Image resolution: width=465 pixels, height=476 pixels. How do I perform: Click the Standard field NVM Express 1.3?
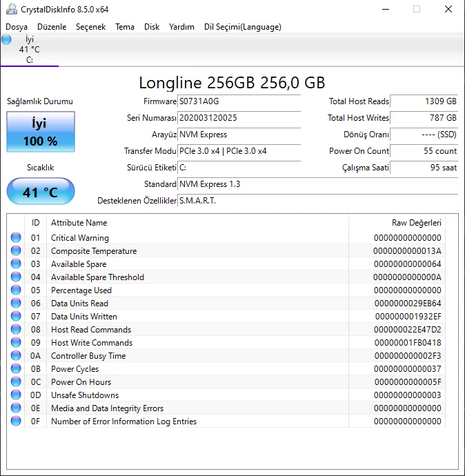(x=317, y=184)
